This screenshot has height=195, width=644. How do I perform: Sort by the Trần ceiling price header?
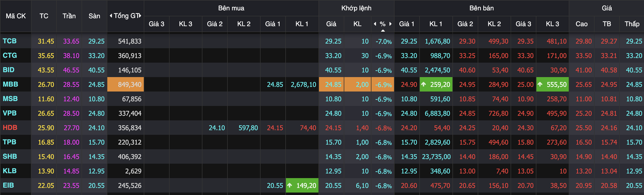pyautogui.click(x=69, y=16)
